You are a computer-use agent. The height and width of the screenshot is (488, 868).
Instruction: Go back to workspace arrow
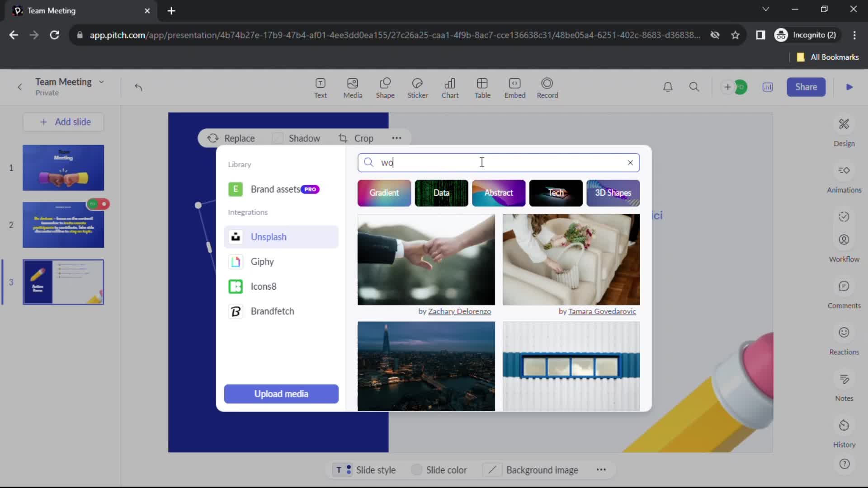pyautogui.click(x=19, y=87)
